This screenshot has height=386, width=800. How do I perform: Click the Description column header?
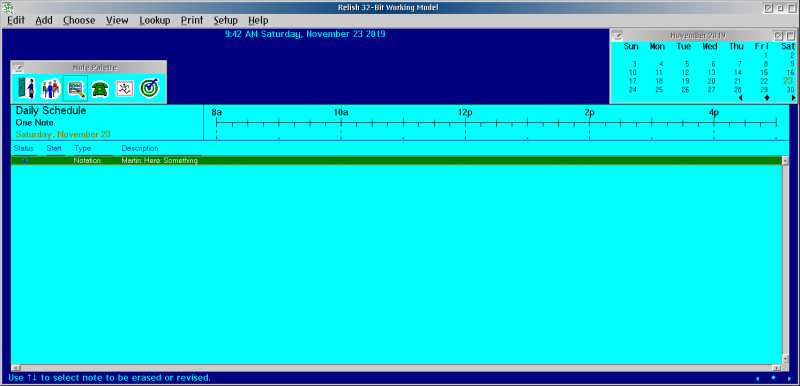pos(140,148)
